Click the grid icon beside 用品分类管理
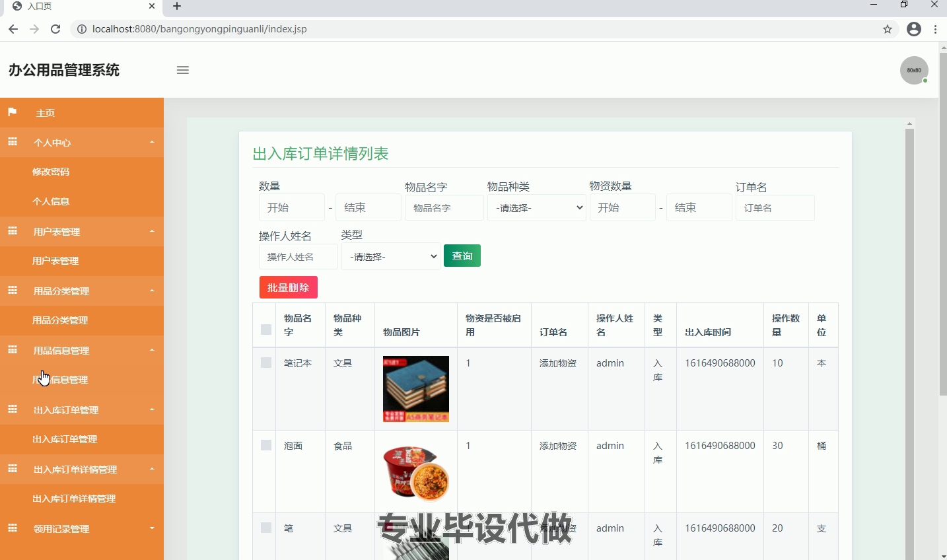The image size is (947, 560). (12, 291)
